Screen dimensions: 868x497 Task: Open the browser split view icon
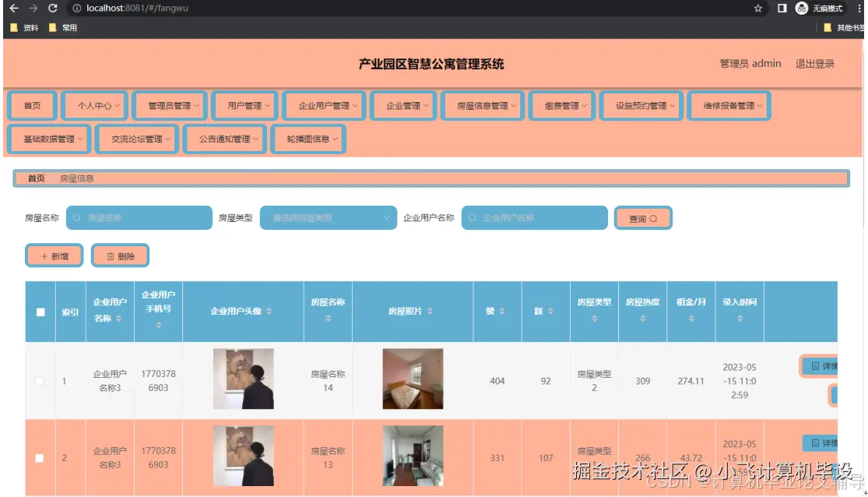782,8
